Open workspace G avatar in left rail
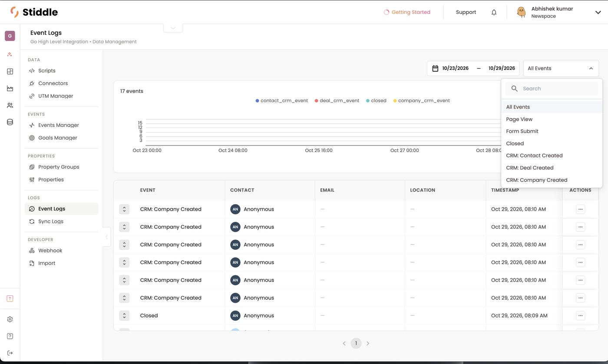This screenshot has height=364, width=608. pyautogui.click(x=10, y=36)
